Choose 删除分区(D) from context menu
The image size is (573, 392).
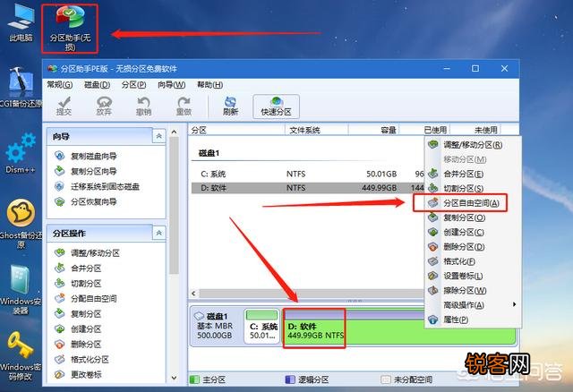473,247
